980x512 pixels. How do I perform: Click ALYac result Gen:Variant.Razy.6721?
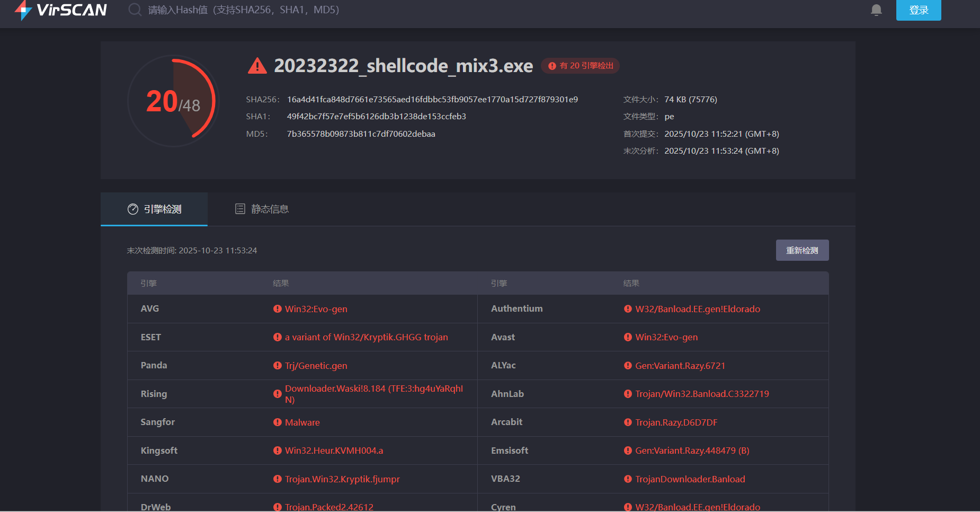[x=680, y=366]
